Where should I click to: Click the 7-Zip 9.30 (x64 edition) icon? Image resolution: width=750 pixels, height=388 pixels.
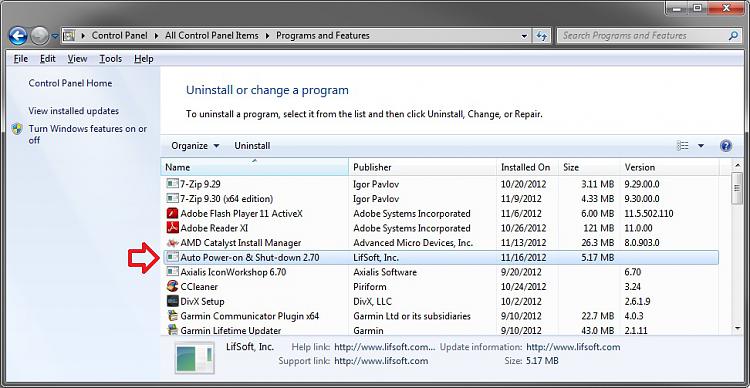[172, 199]
